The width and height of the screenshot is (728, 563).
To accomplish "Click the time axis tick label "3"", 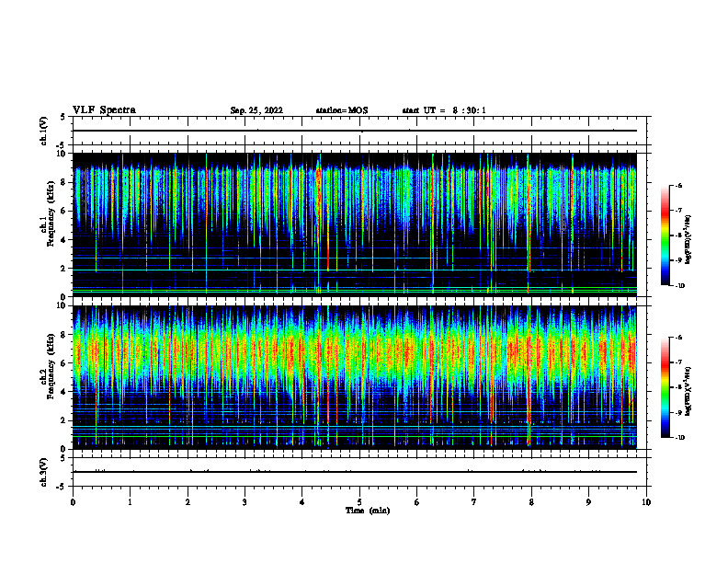I will [245, 502].
